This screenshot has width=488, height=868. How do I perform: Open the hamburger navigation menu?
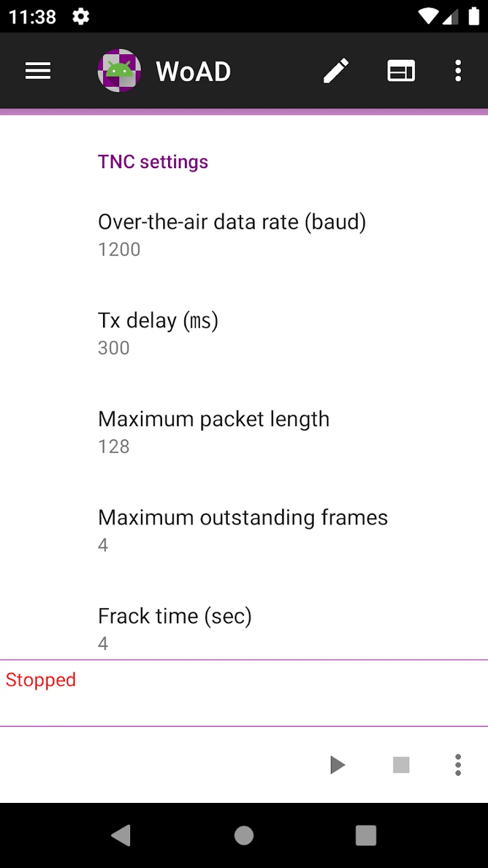[37, 71]
